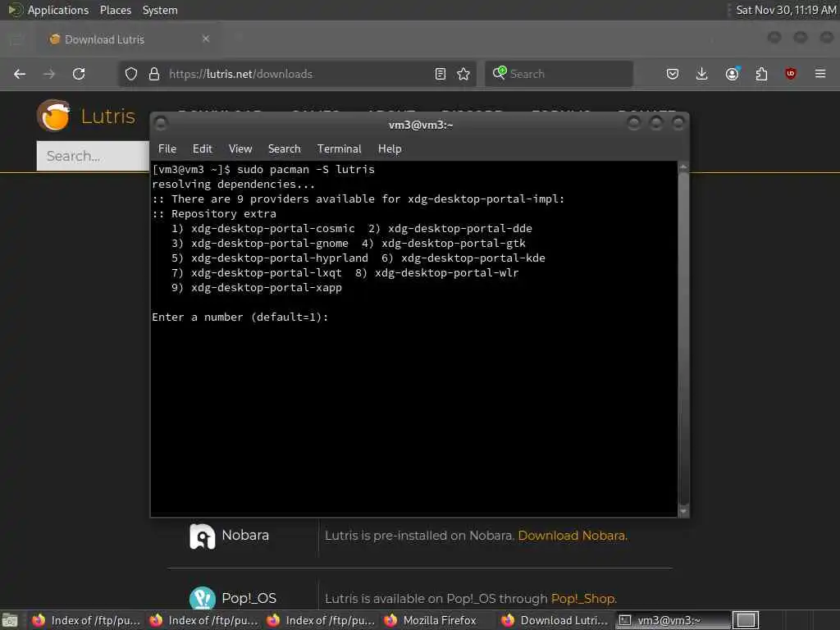Click 'sudo pacman -S lutris' command text
The height and width of the screenshot is (630, 840).
(x=305, y=169)
